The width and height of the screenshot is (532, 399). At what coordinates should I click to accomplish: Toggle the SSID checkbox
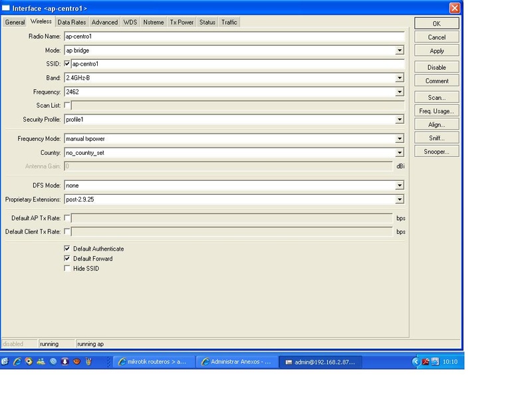point(67,63)
